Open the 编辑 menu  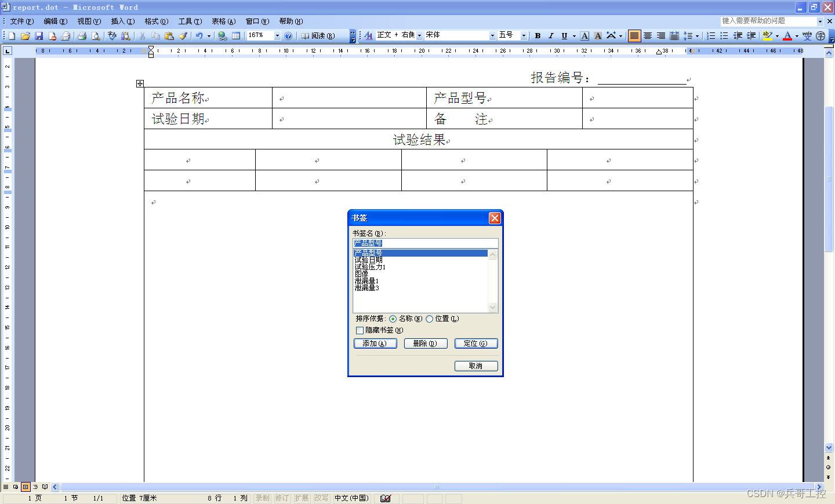point(56,21)
